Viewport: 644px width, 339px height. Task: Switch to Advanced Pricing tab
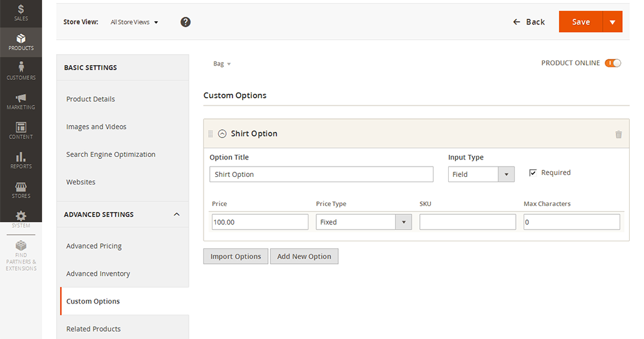tap(94, 246)
